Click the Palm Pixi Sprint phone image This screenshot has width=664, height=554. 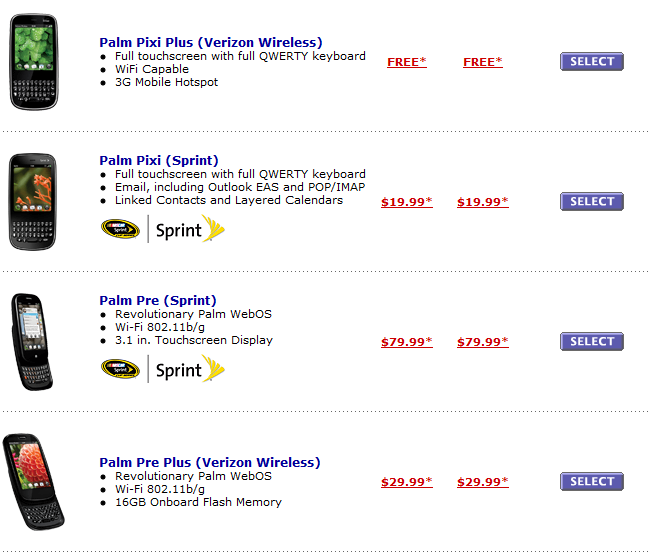[33, 202]
